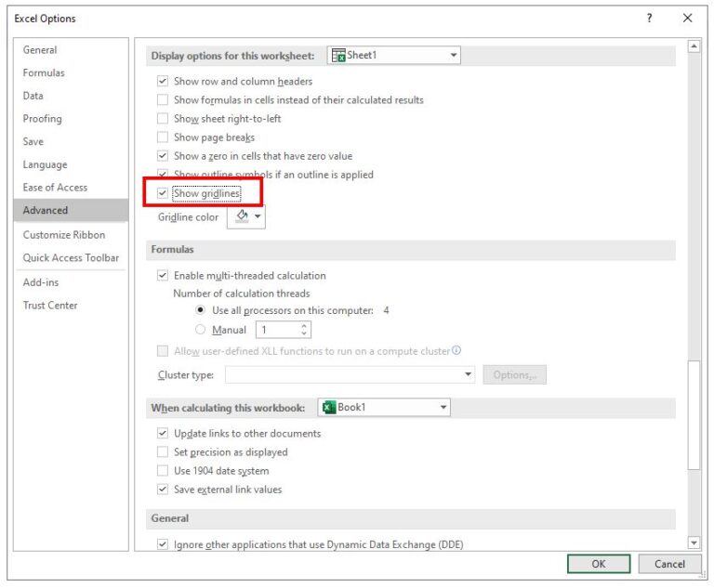
Task: Enable Use 1904 date system
Action: [163, 471]
